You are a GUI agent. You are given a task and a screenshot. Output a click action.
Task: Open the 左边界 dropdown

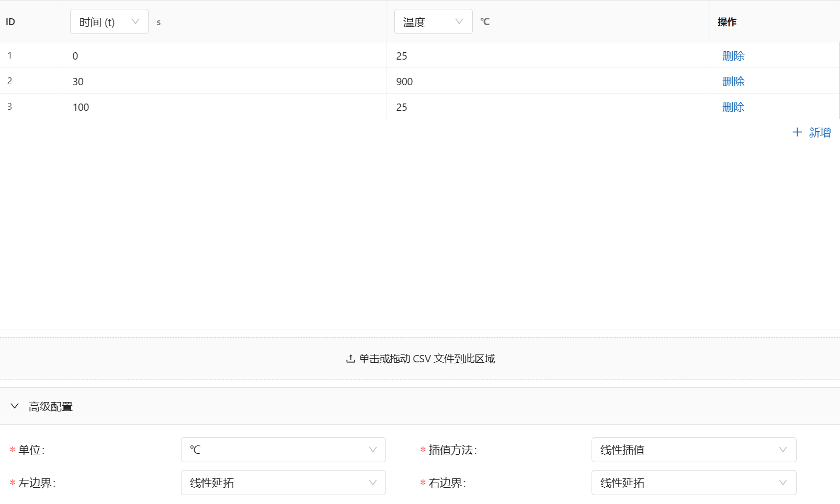283,483
